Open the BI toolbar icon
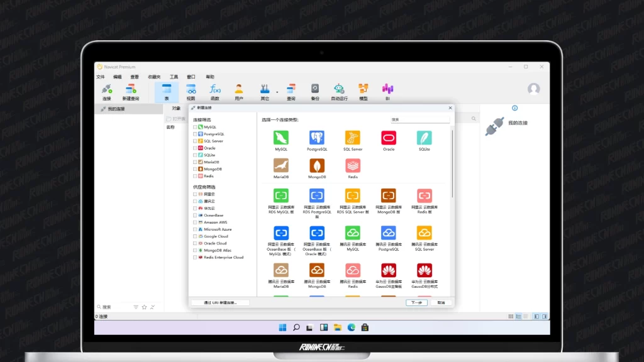644x362 pixels. pyautogui.click(x=387, y=89)
